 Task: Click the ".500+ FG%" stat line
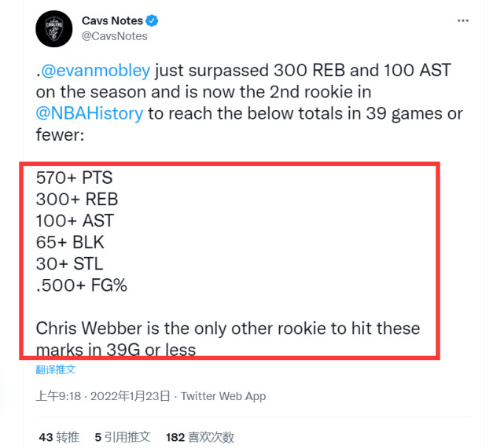[x=82, y=285]
